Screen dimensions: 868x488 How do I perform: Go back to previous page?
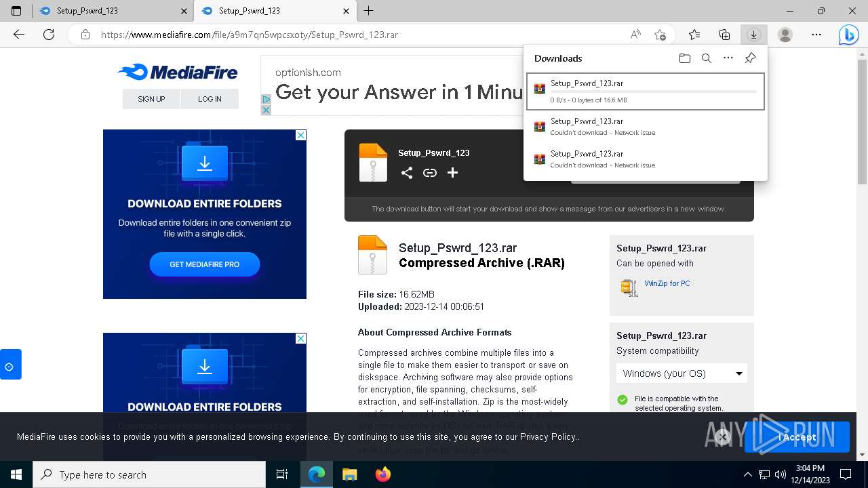click(x=19, y=35)
